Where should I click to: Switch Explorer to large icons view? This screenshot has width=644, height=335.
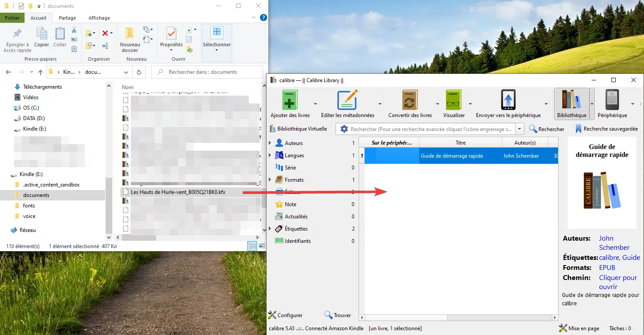pyautogui.click(x=261, y=246)
